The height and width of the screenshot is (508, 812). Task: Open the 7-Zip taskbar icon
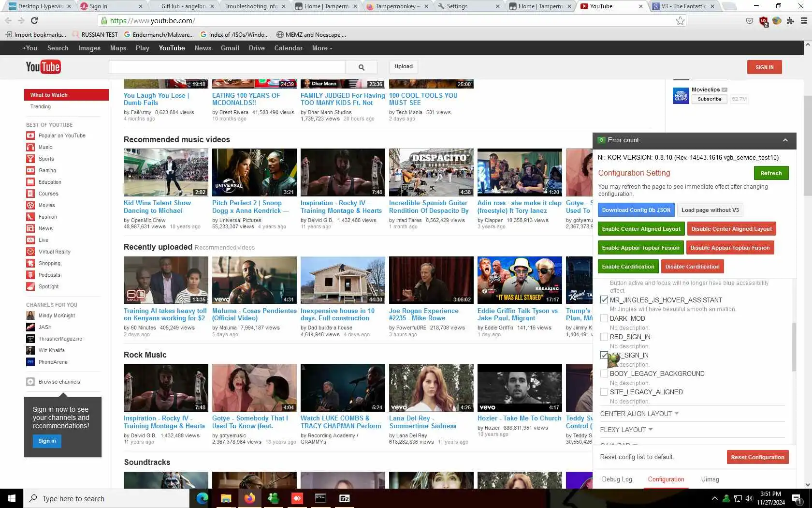[x=345, y=498]
